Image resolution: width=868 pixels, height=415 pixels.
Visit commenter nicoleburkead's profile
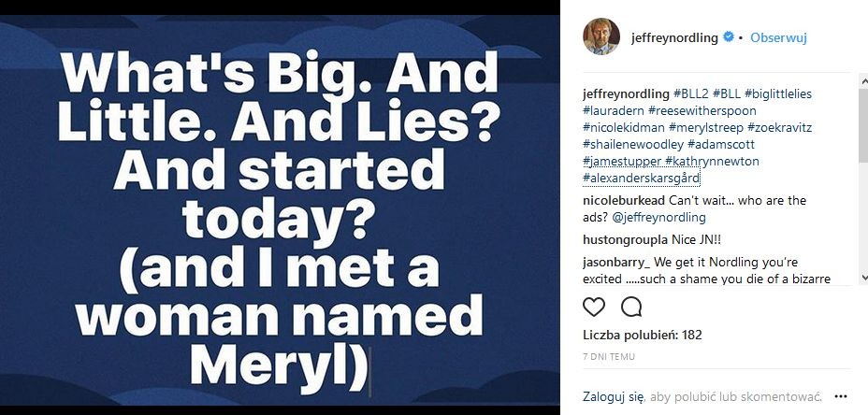coord(626,200)
